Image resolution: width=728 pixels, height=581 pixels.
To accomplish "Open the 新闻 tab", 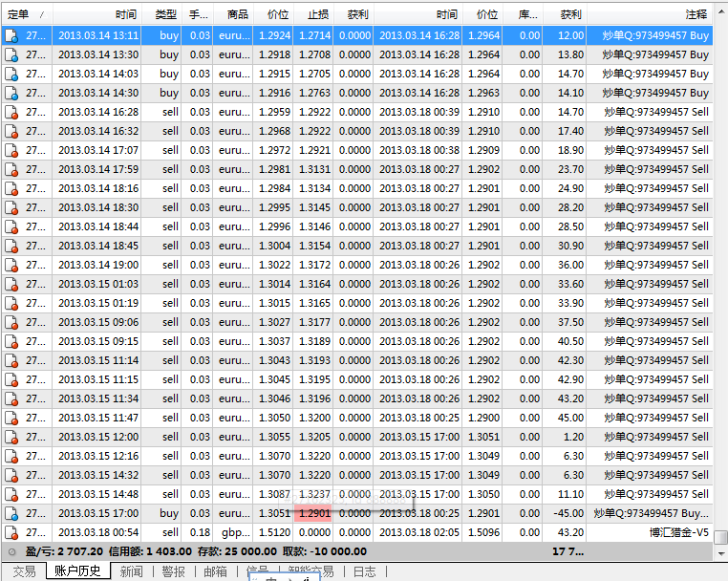I will [132, 571].
